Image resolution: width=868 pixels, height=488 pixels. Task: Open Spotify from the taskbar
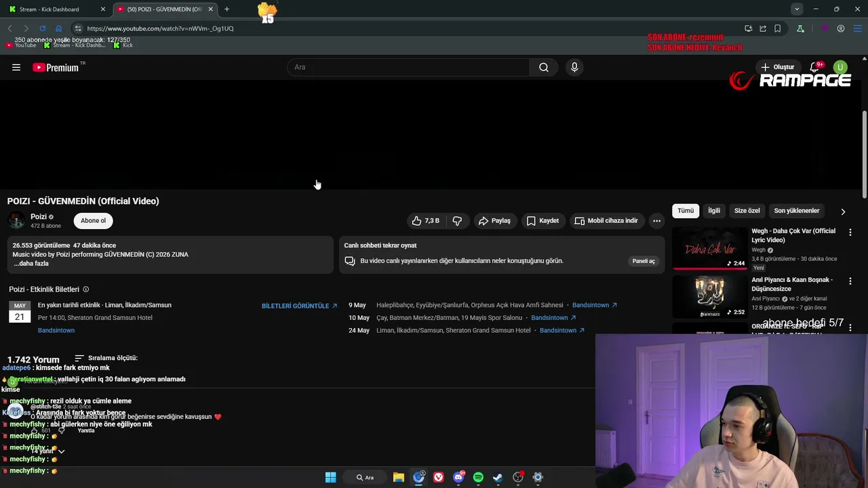click(478, 477)
